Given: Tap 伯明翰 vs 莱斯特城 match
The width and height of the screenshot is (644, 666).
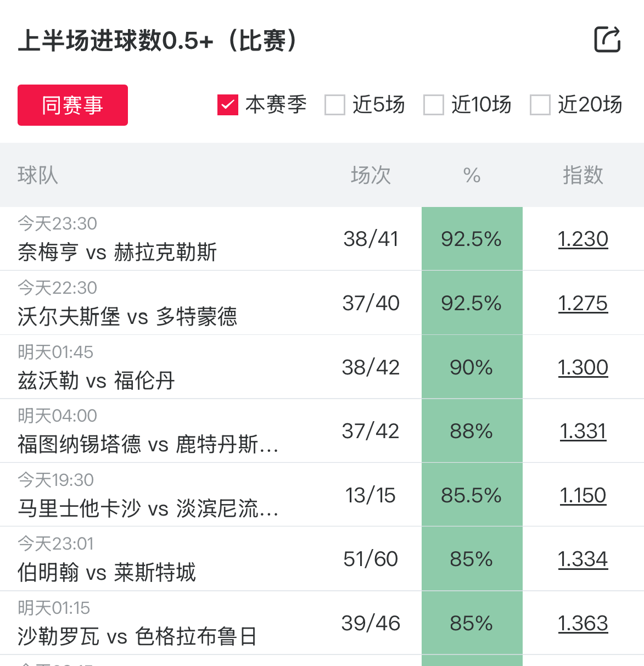Looking at the screenshot, I should (107, 573).
